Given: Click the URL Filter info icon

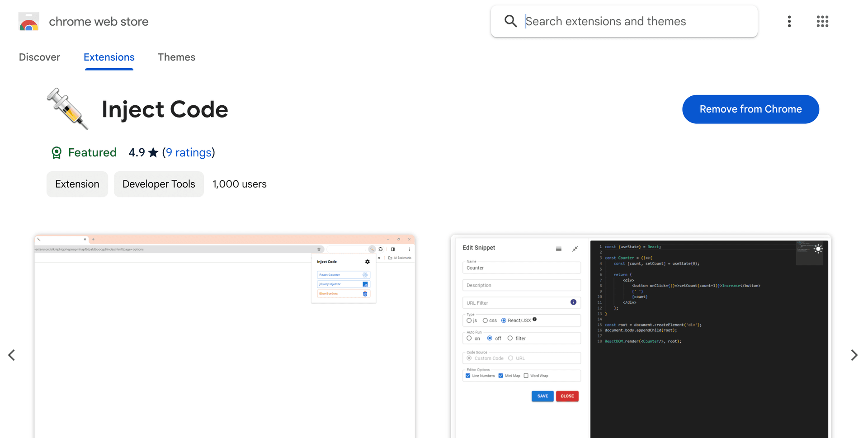Looking at the screenshot, I should coord(573,302).
